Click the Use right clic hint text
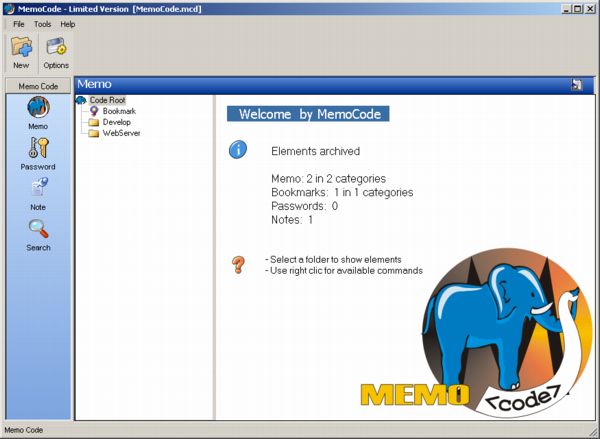 click(344, 271)
